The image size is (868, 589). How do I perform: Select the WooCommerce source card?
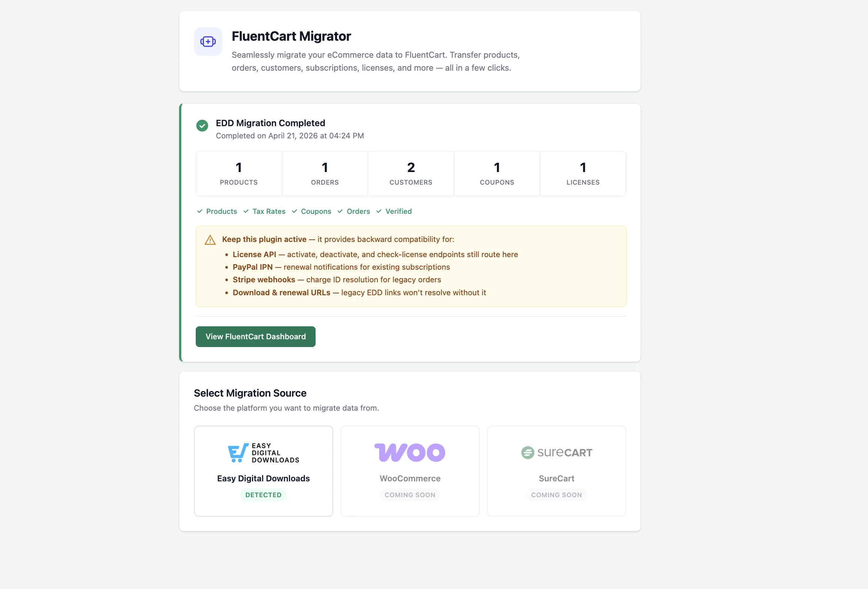pyautogui.click(x=409, y=471)
